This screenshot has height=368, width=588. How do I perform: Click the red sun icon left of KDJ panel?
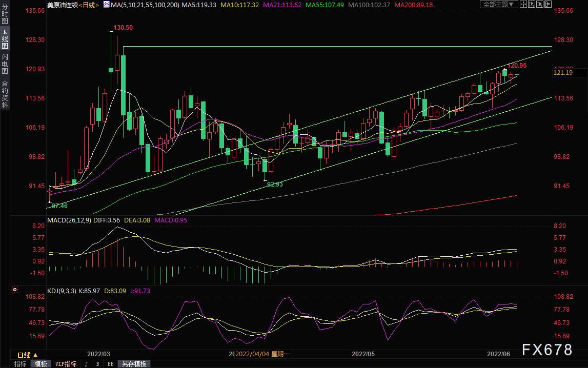[15, 290]
